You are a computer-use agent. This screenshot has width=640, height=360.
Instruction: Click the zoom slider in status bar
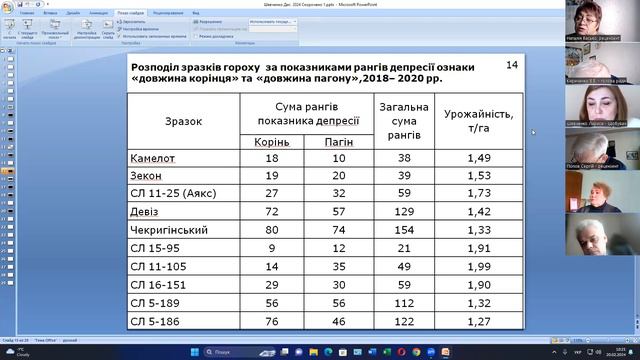608,340
